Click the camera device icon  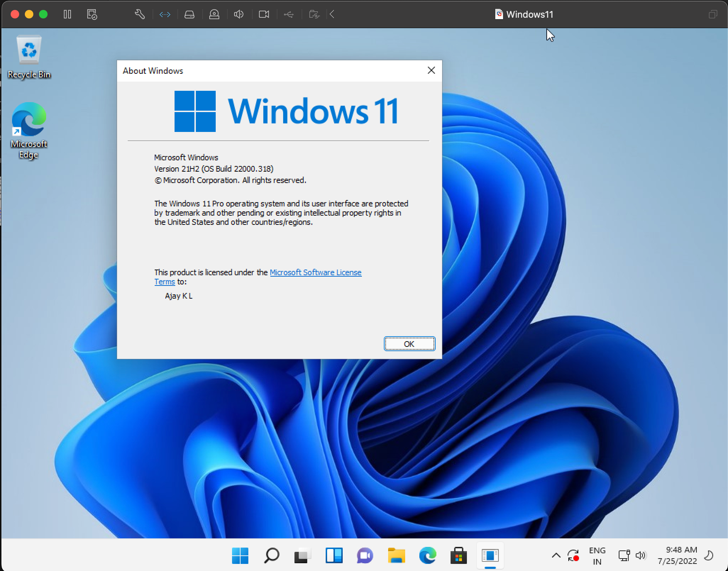214,14
